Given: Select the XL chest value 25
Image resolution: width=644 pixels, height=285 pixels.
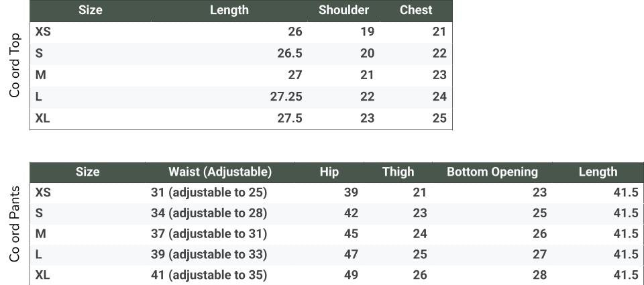Looking at the screenshot, I should (439, 118).
